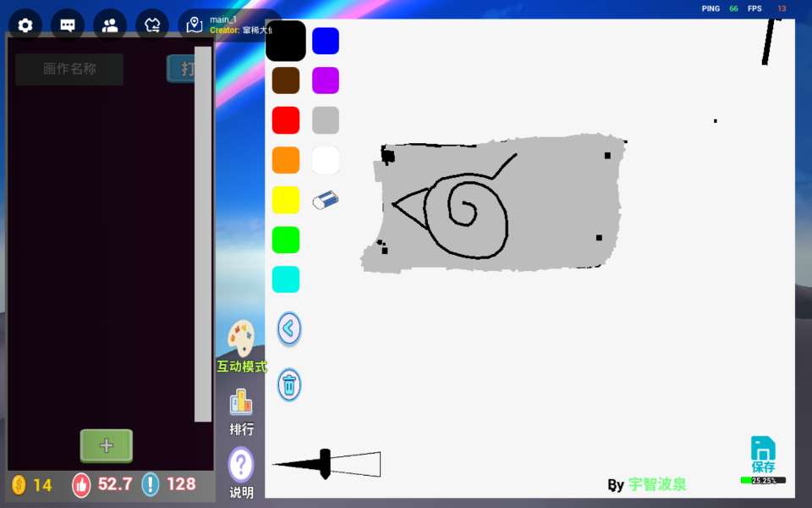Viewport: 812px width, 508px height.
Task: Click the green save progress bar
Action: pos(763,481)
